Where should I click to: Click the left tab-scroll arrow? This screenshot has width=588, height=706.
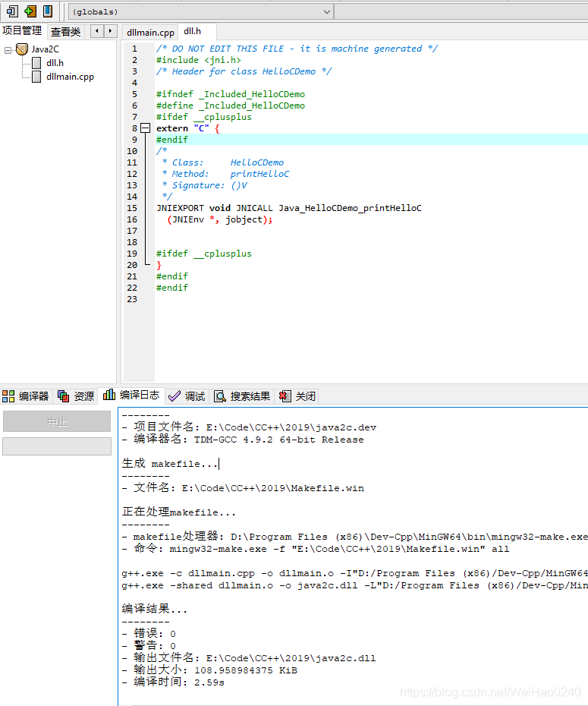click(x=96, y=31)
